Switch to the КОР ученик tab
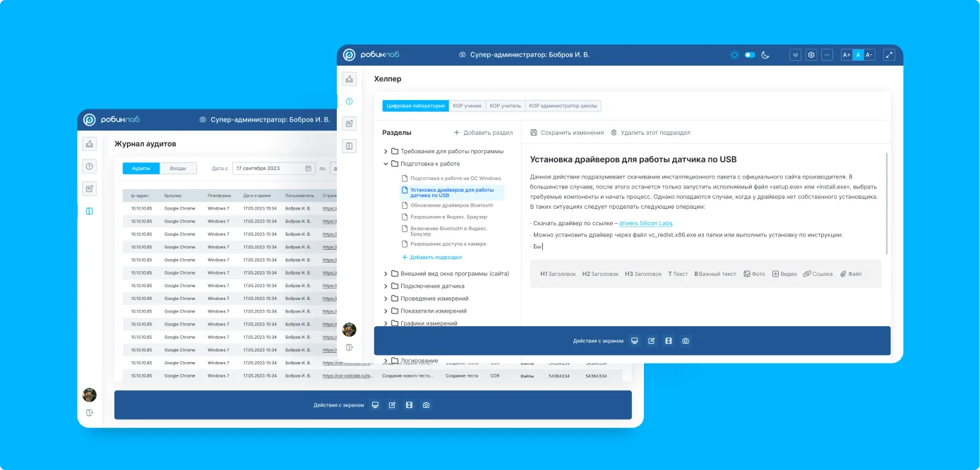Image resolution: width=980 pixels, height=470 pixels. (467, 106)
